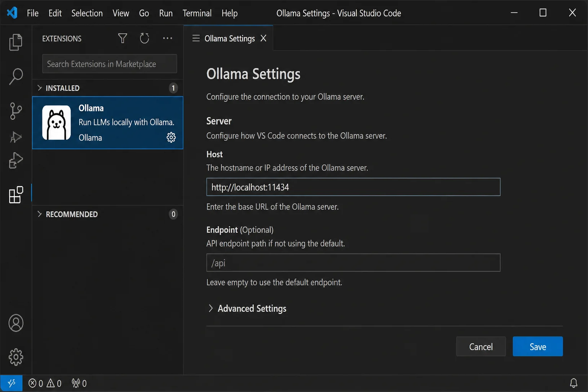The height and width of the screenshot is (392, 588).
Task: Click the EXTENSIONS panel title
Action: coord(62,39)
